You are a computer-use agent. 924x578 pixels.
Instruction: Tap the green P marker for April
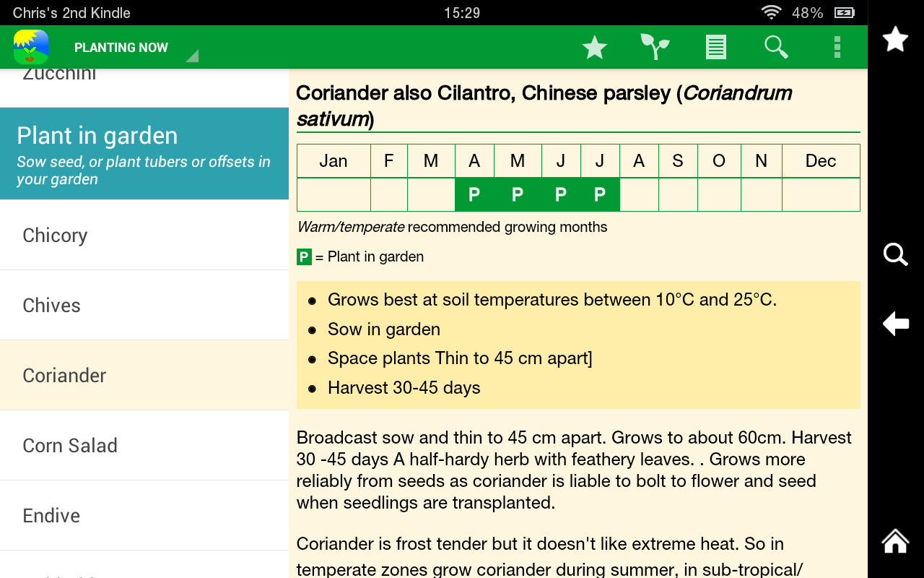click(474, 194)
